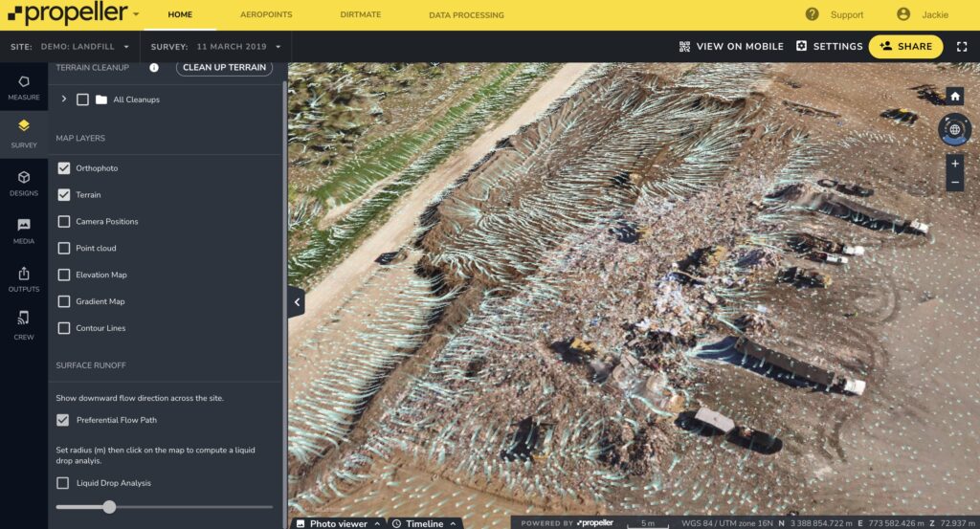
Task: Enter fullscreen mode
Action: pyautogui.click(x=962, y=46)
